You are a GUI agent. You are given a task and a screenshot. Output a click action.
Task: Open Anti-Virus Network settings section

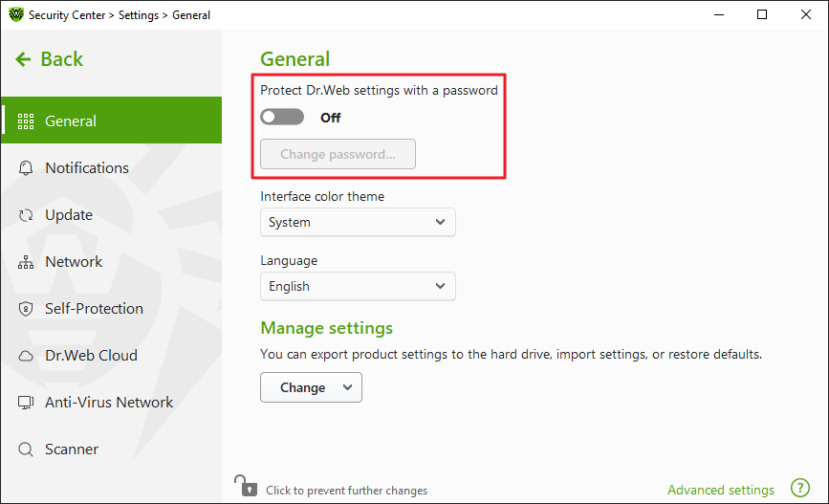pyautogui.click(x=109, y=403)
